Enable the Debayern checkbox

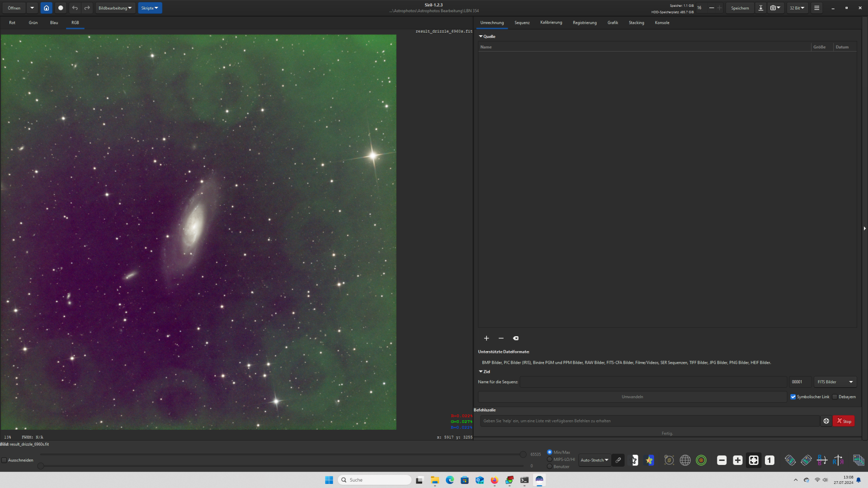pos(835,397)
